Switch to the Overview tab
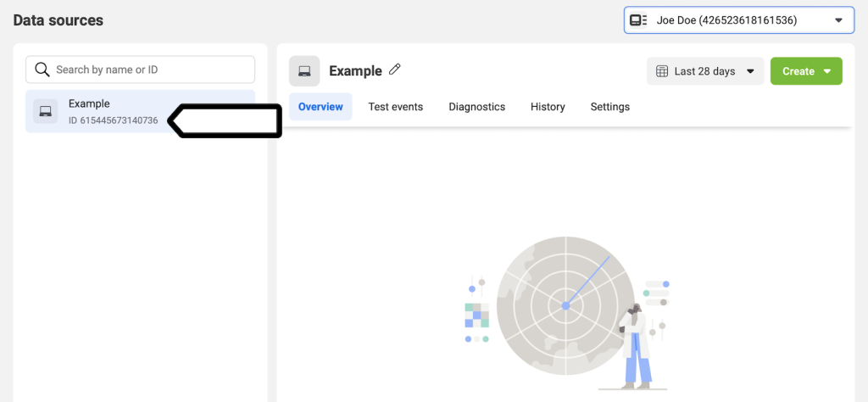Image resolution: width=868 pixels, height=402 pixels. pos(320,107)
